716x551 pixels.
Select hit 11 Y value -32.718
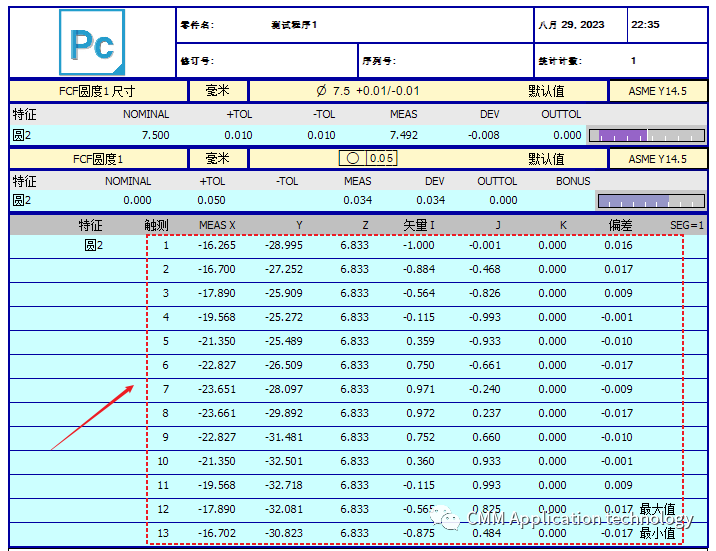[284, 485]
